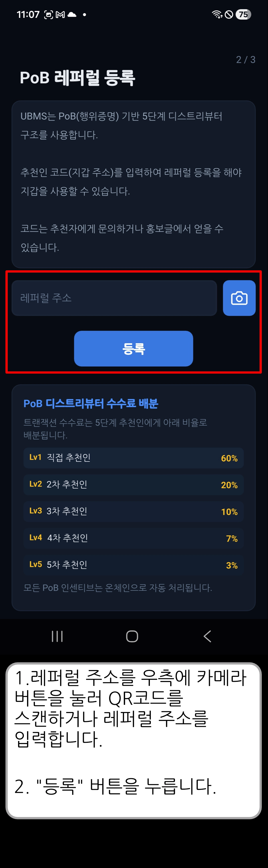Screen dimensions: 268x868
Task: Tap the 2 / 3 step indicator
Action: click(x=245, y=60)
